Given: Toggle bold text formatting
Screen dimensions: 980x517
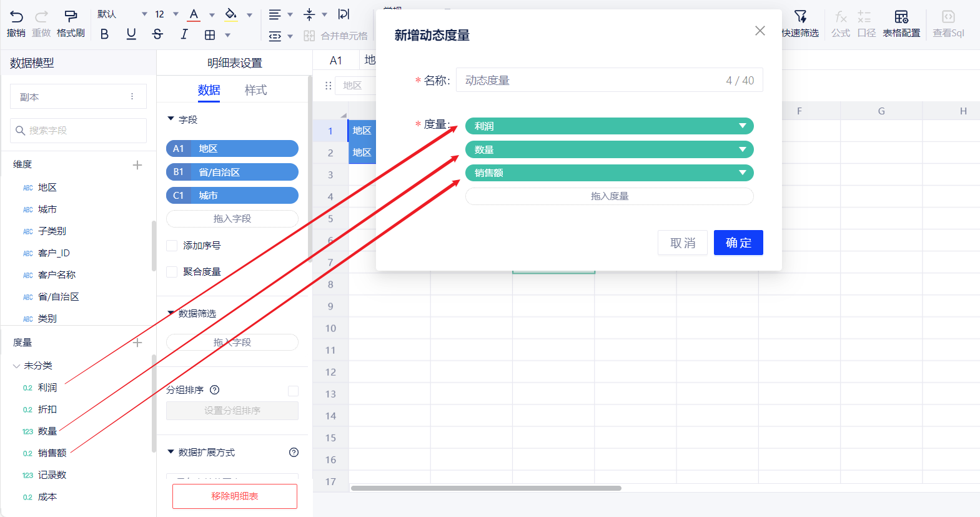Looking at the screenshot, I should click(104, 34).
